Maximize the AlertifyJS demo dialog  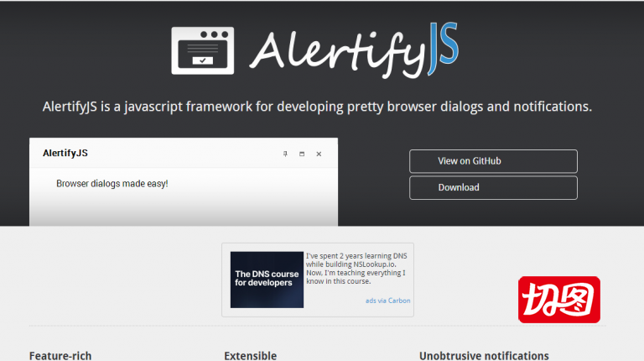tap(302, 154)
